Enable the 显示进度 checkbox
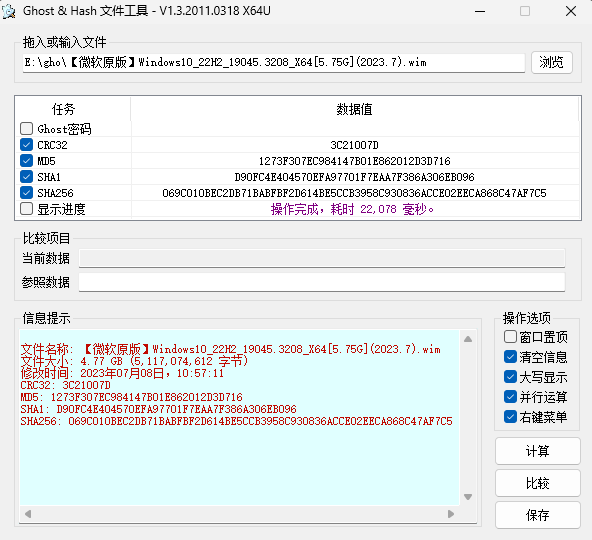Image resolution: width=592 pixels, height=540 pixels. [x=26, y=208]
